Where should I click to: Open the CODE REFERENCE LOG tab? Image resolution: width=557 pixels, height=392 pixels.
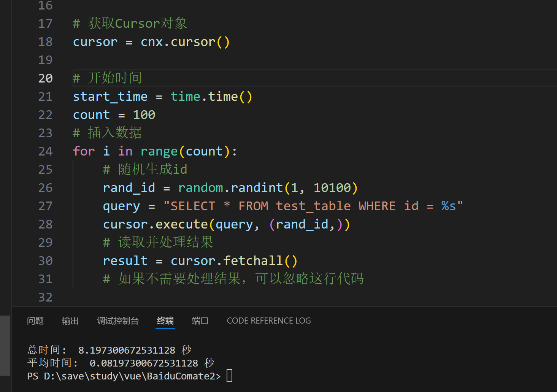tap(269, 321)
